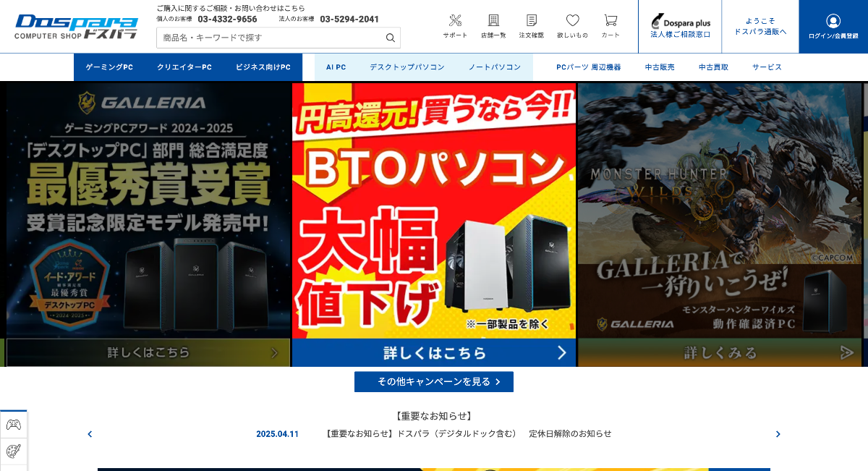Open the デスクトップパソコン menu

[407, 67]
